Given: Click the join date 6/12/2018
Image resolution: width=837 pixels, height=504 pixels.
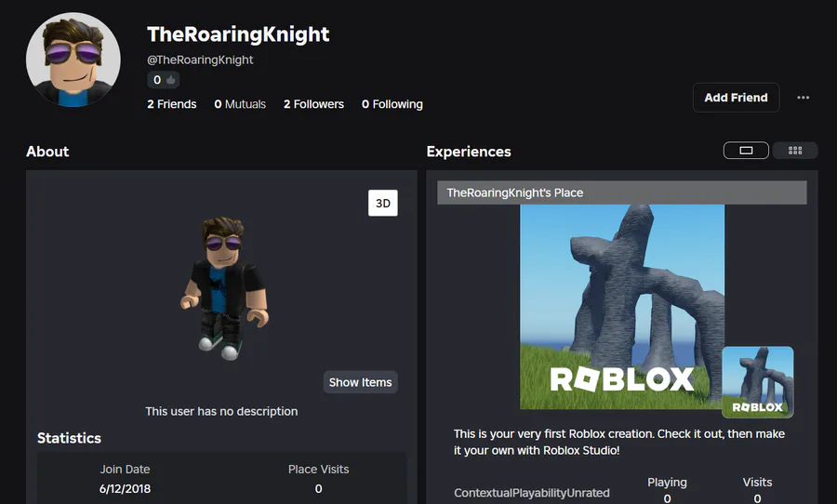Looking at the screenshot, I should (x=125, y=488).
